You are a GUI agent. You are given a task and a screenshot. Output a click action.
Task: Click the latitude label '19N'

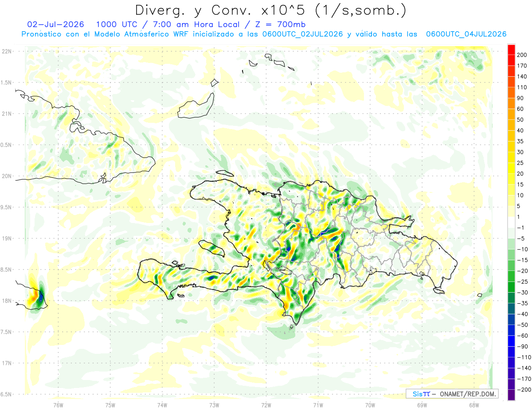(x=7, y=239)
